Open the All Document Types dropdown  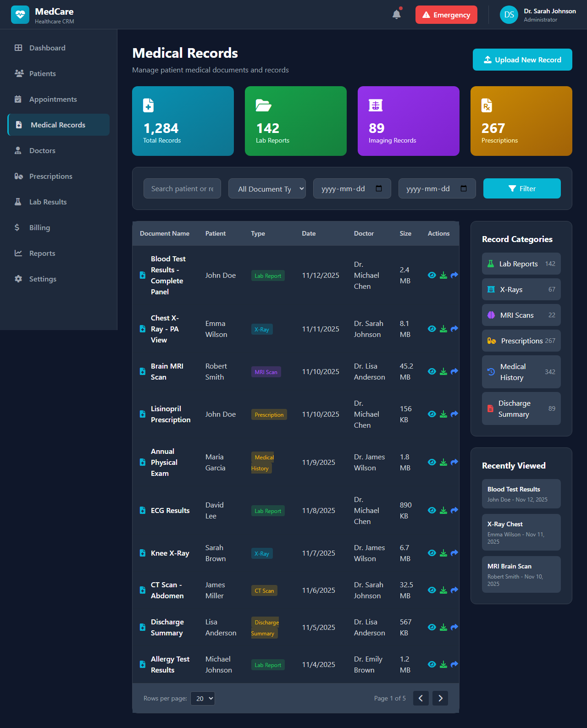click(267, 188)
